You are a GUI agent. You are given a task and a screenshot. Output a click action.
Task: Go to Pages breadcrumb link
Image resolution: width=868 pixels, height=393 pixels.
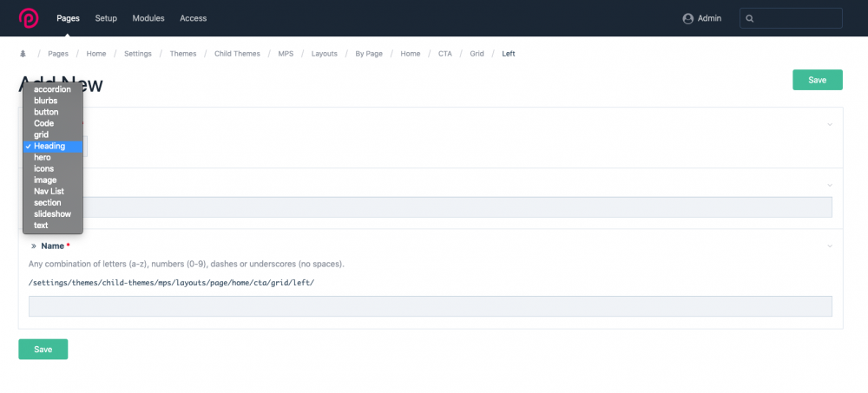pos(58,54)
